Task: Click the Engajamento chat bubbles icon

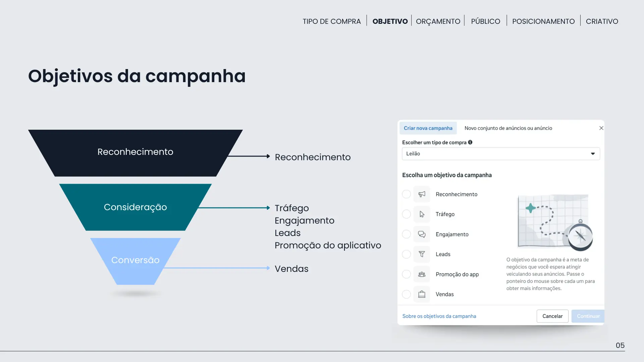Action: pyautogui.click(x=422, y=234)
